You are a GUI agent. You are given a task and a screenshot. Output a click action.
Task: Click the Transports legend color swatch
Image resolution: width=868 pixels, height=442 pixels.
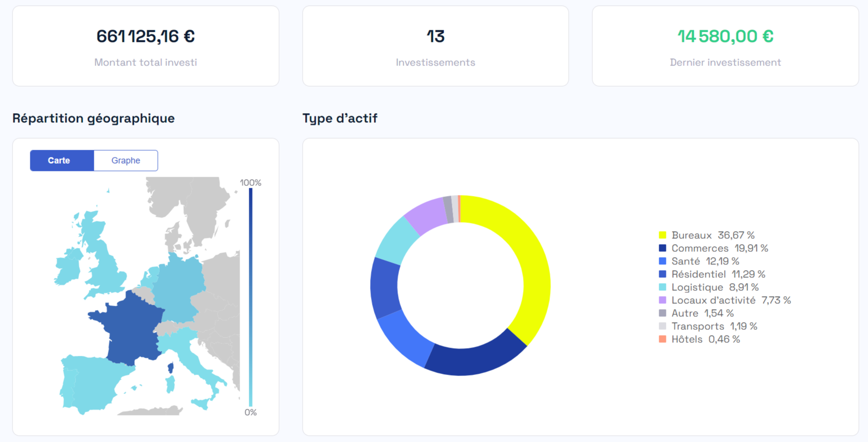point(663,326)
